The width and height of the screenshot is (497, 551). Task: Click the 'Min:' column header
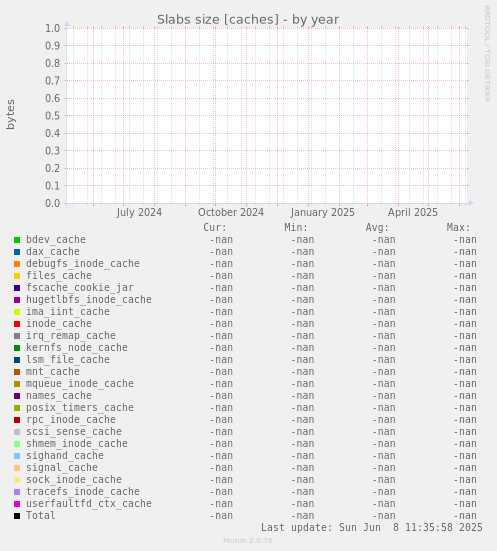click(296, 227)
